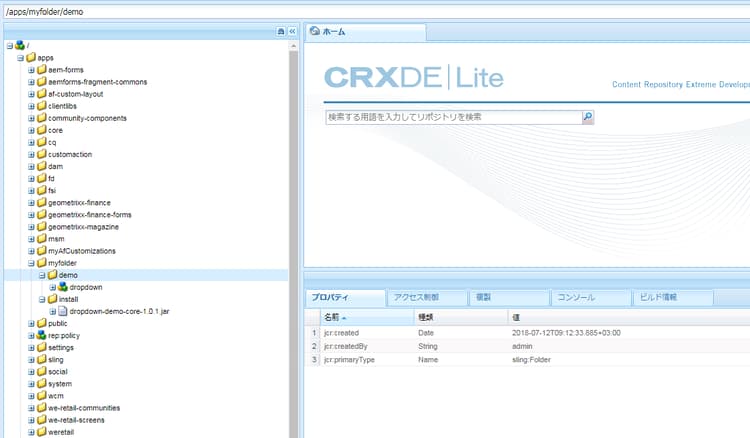Collapse the root node

[10, 46]
